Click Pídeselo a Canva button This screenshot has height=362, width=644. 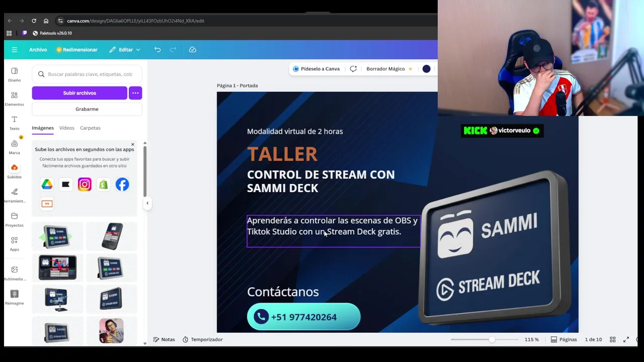316,69
